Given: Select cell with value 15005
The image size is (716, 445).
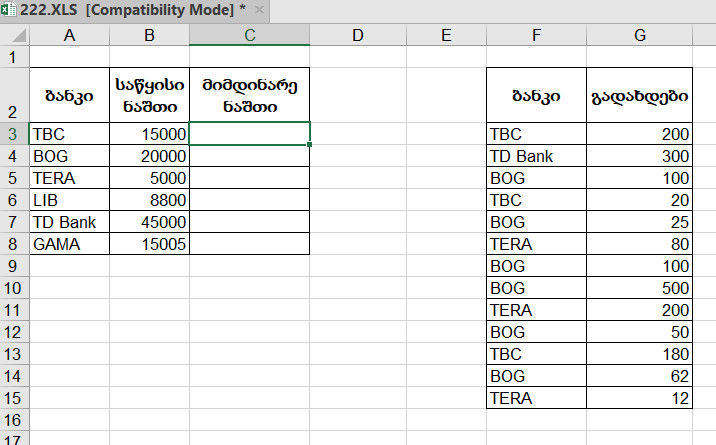Looking at the screenshot, I should [x=149, y=244].
